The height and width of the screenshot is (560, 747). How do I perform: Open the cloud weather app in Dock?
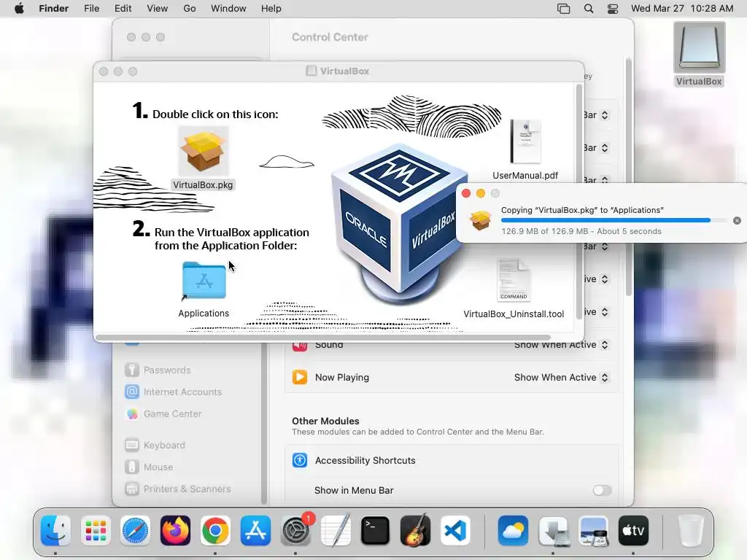click(513, 530)
